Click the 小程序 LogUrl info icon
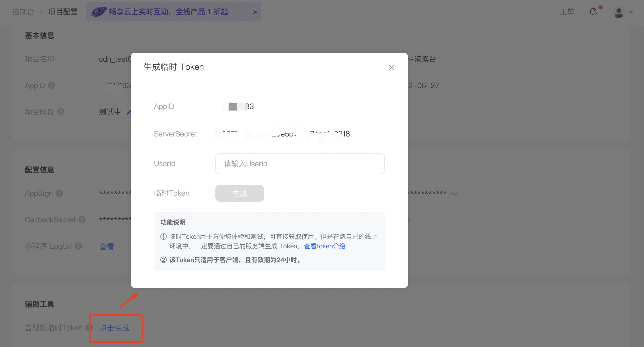Viewport: 644px width, 347px height. [x=78, y=246]
